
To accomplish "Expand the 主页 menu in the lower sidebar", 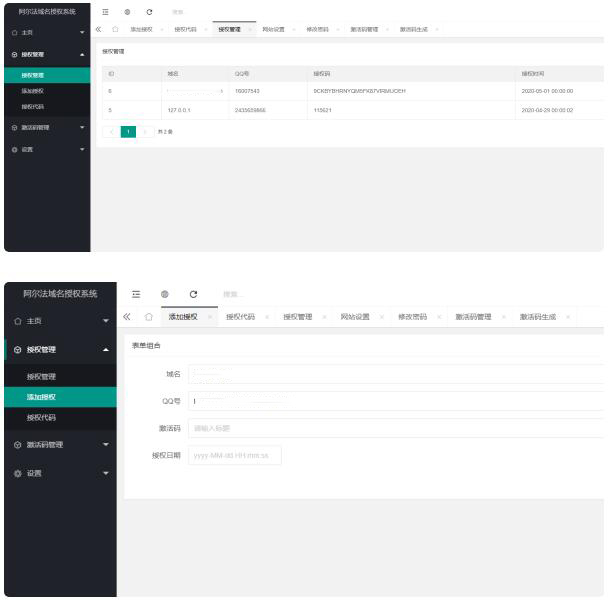I will point(106,321).
